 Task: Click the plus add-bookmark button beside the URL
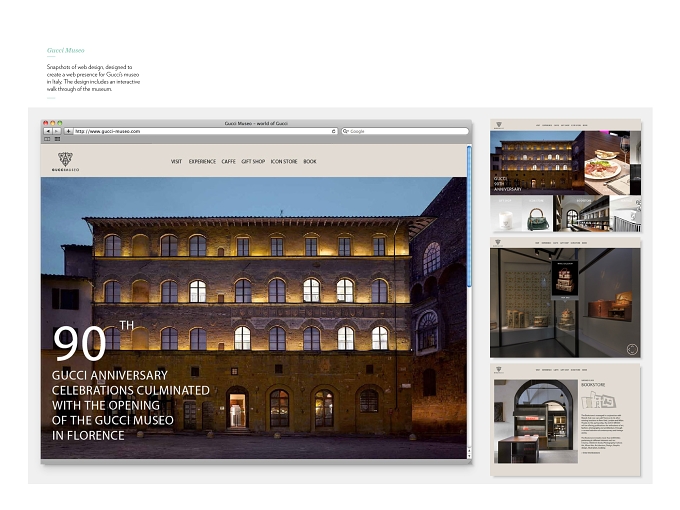[68, 131]
